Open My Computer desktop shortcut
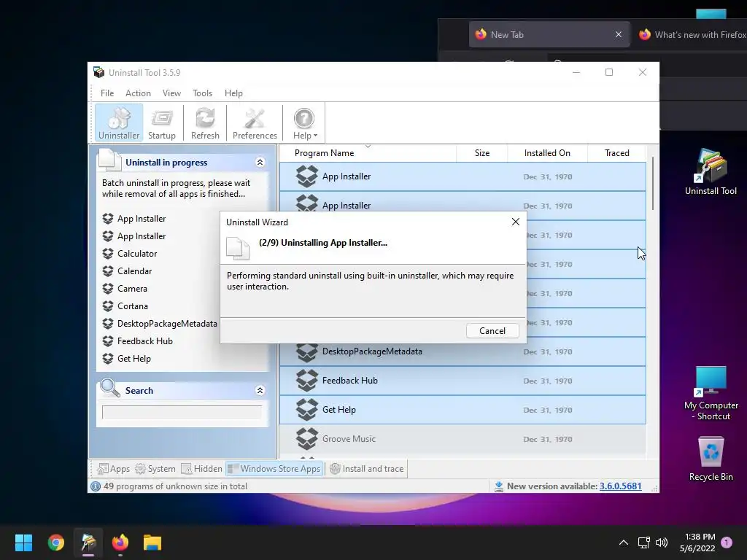Viewport: 747px width, 560px height. tap(711, 393)
